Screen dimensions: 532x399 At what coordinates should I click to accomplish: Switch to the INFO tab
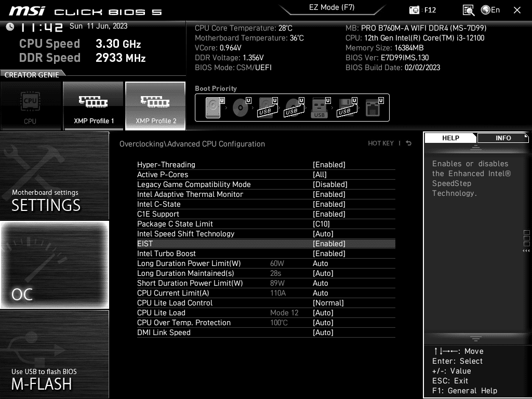tap(503, 138)
